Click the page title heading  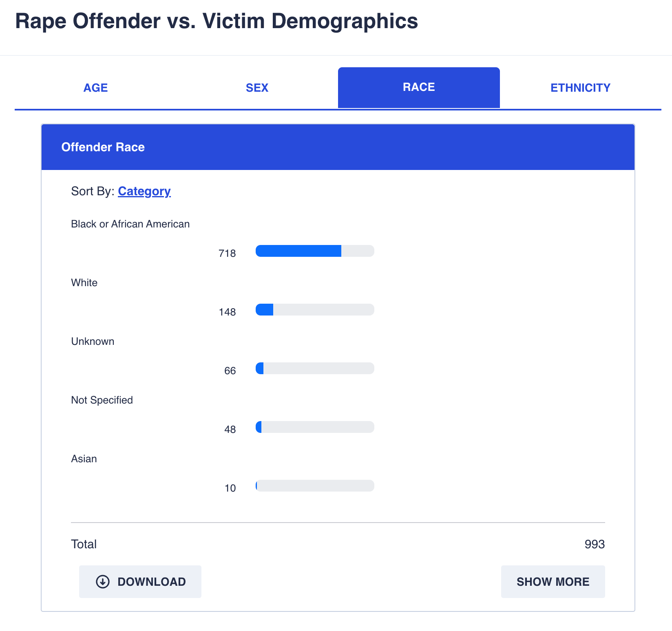pos(217,21)
